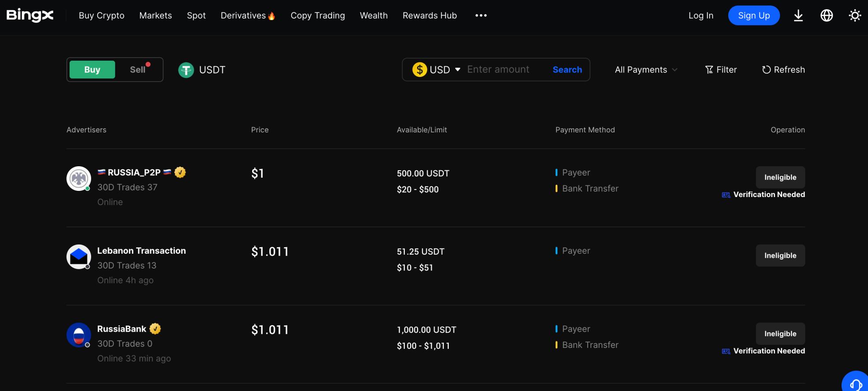Viewport: 868px width, 391px height.
Task: Click verification ID icon in RUSSIA_P2P row
Action: (x=726, y=195)
